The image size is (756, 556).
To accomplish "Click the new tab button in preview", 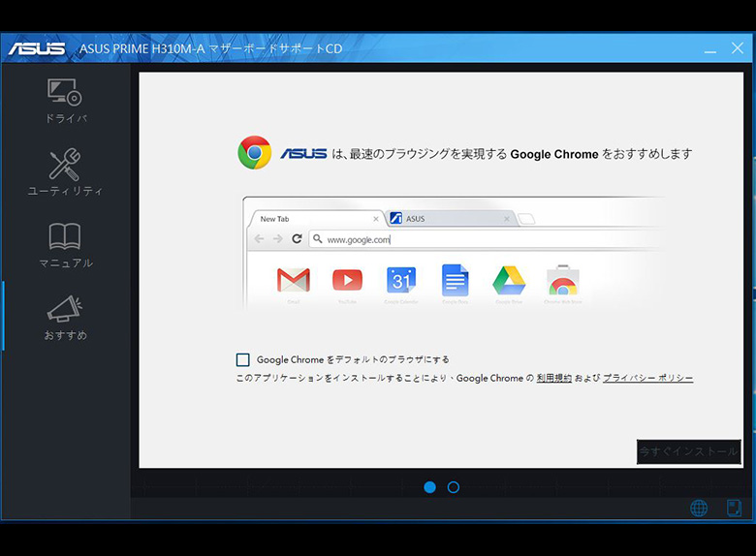I will [x=527, y=219].
